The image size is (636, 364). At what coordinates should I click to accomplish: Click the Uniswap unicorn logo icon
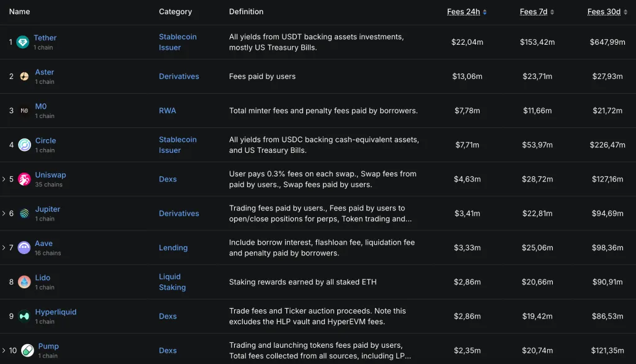tap(24, 180)
